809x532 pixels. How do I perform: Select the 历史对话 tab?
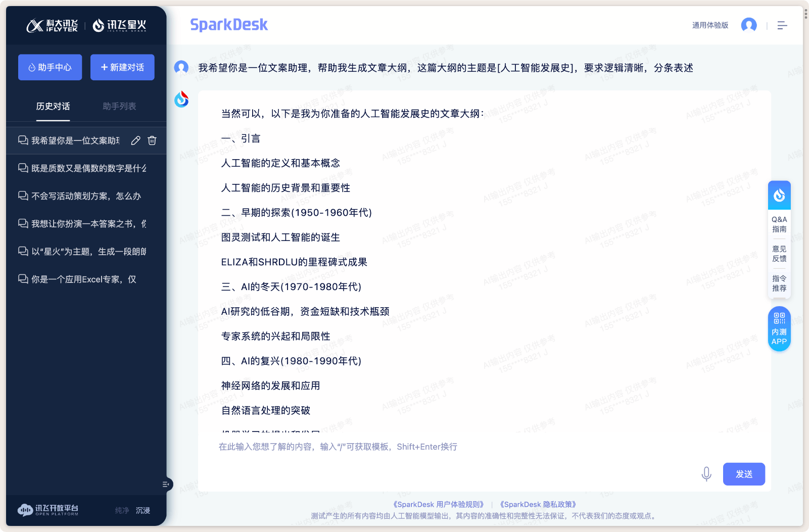[x=53, y=107]
